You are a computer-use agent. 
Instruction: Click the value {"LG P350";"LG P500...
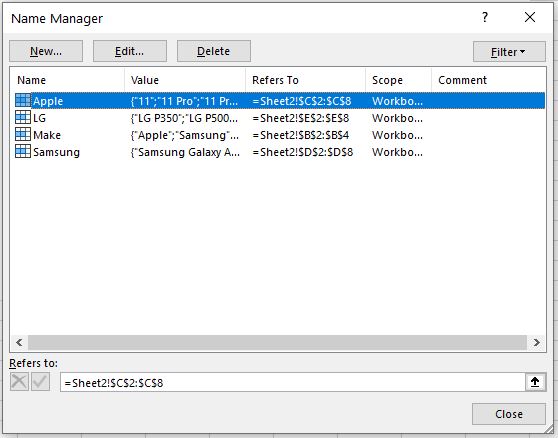tap(184, 118)
